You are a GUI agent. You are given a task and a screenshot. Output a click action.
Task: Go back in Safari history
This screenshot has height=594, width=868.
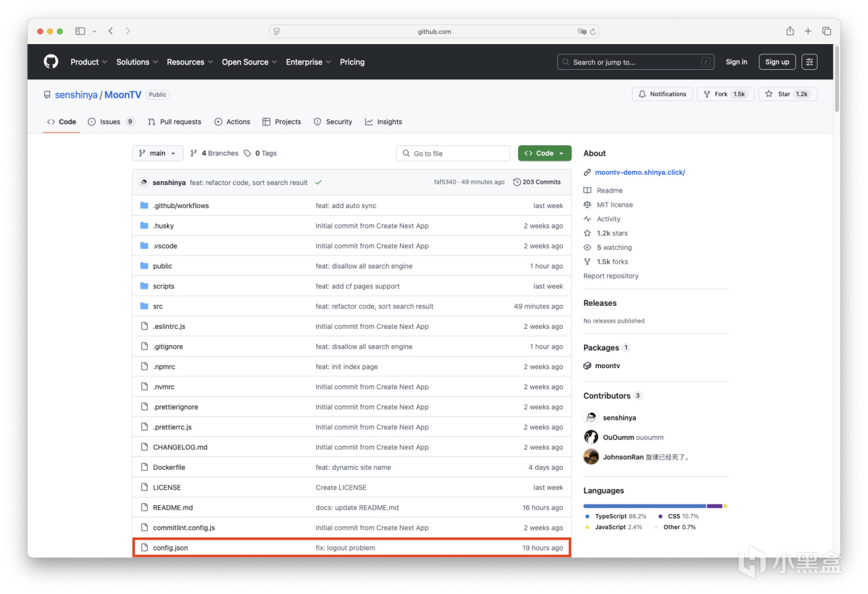[111, 31]
